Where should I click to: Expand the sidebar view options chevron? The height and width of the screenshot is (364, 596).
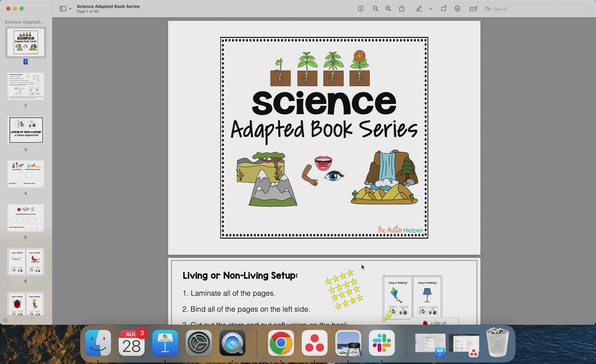70,9
